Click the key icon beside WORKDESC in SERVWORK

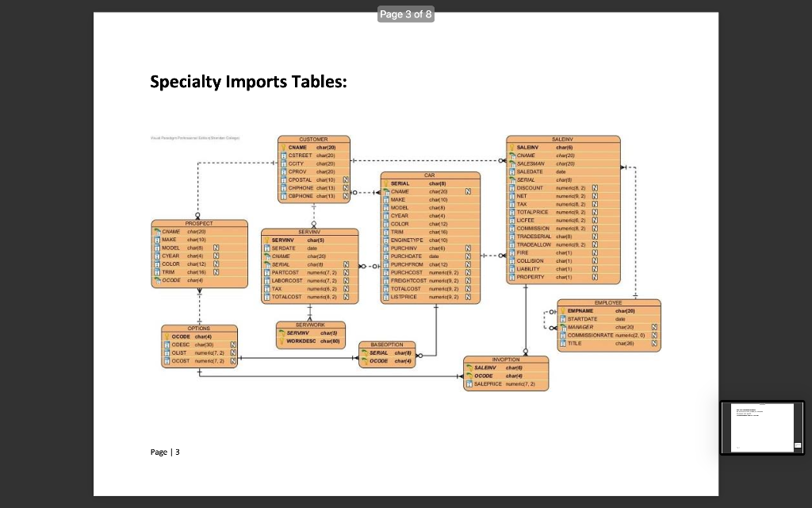[282, 341]
